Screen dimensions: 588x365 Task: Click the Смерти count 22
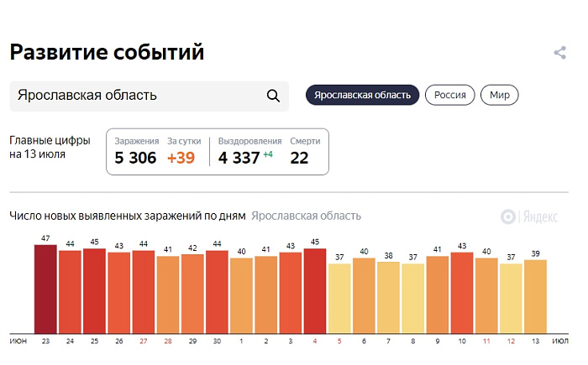pos(299,158)
